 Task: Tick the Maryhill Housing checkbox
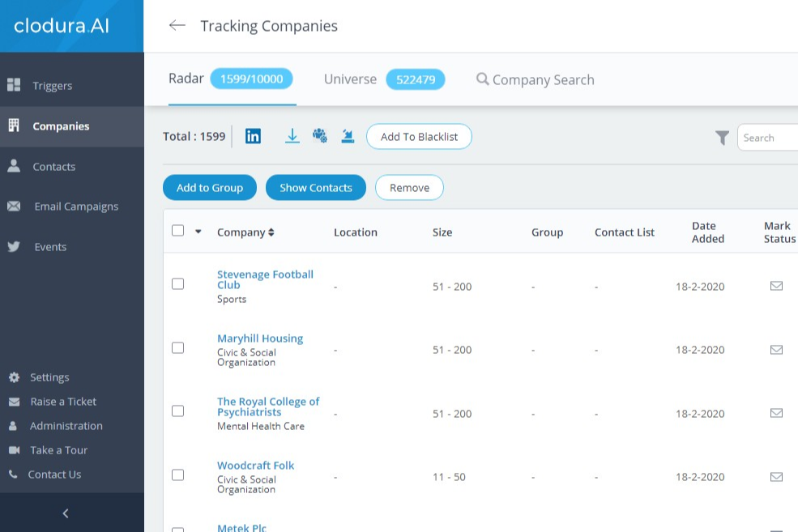pos(177,348)
